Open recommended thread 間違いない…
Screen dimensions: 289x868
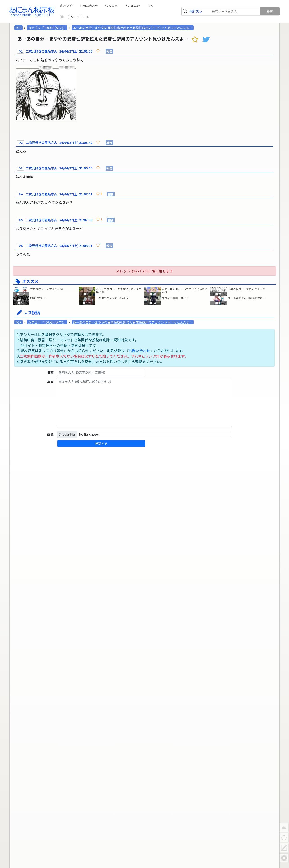38,298
